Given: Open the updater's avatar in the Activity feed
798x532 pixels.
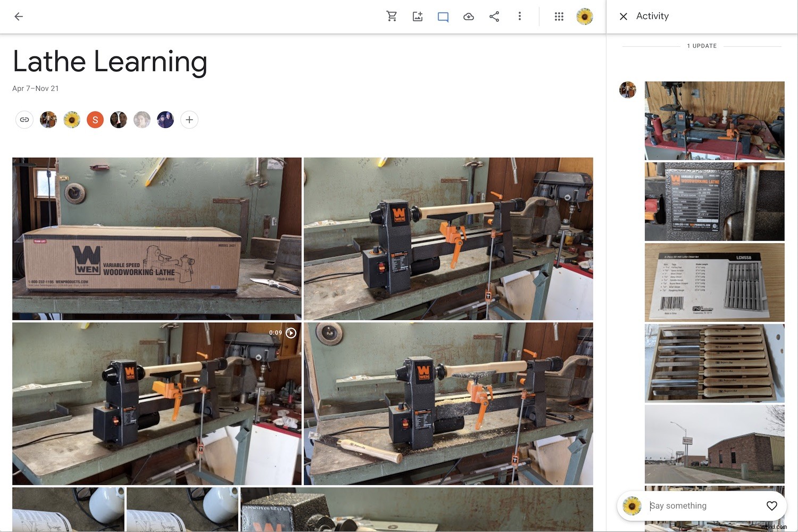Looking at the screenshot, I should coord(628,90).
